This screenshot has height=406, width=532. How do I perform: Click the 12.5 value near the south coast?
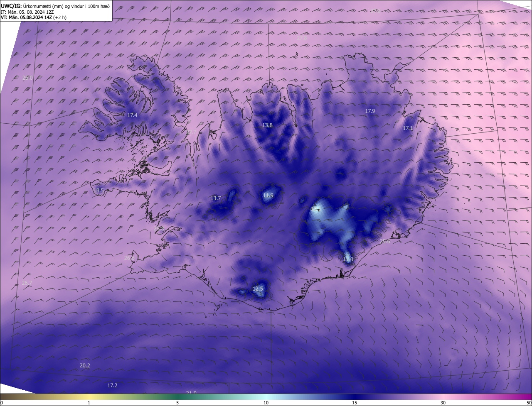click(258, 289)
